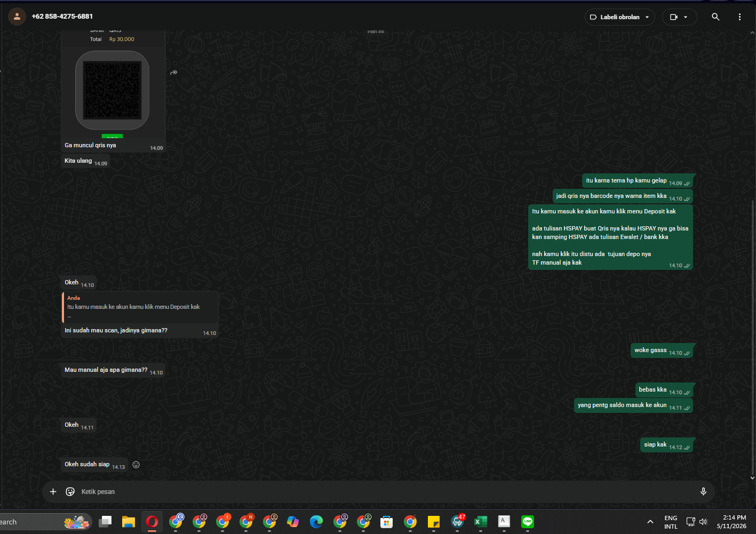The image size is (756, 534).
Task: Open the three-dot chat menu
Action: coord(739,17)
